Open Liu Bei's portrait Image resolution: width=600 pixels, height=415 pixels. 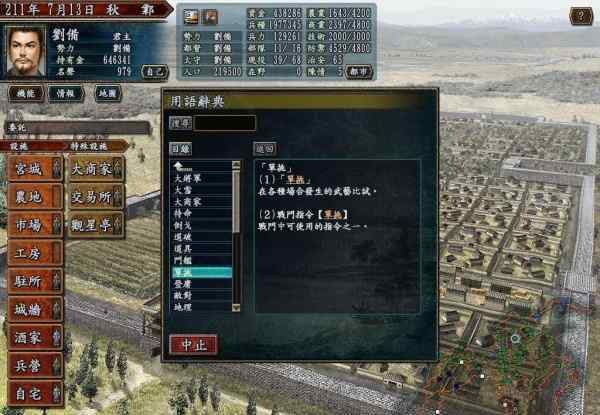point(25,52)
